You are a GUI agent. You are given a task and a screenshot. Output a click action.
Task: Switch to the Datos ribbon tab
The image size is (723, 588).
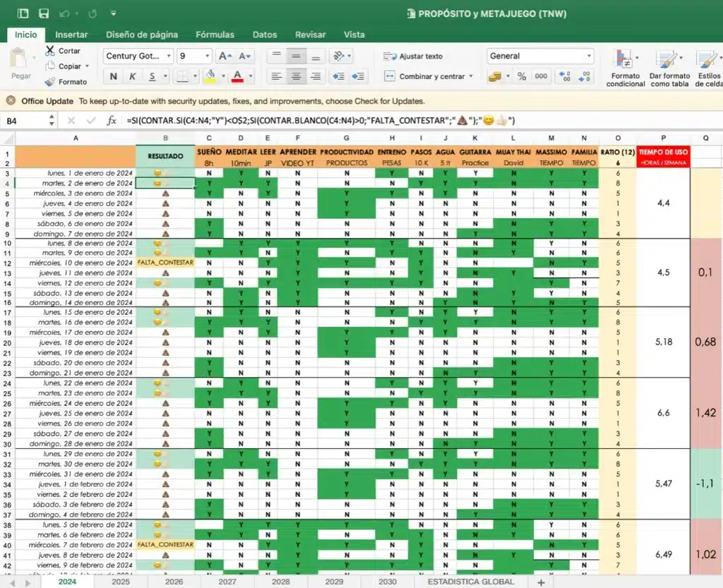[265, 35]
